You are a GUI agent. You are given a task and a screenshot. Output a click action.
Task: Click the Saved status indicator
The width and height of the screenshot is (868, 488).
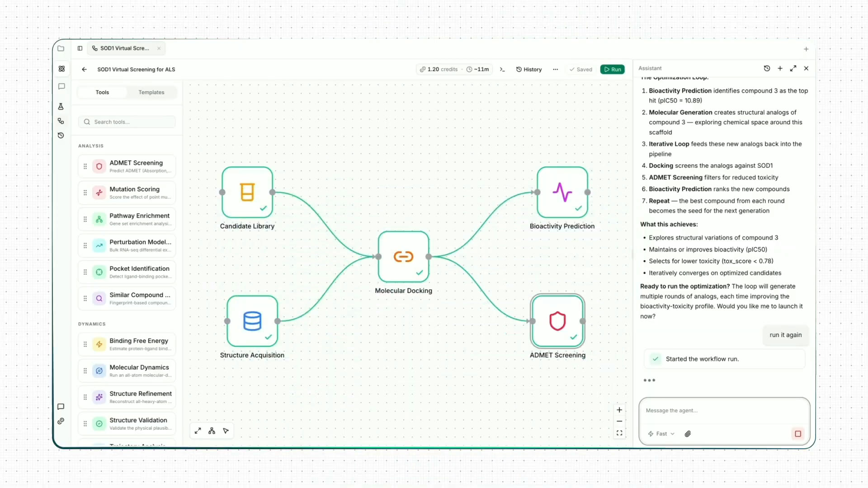(x=581, y=69)
